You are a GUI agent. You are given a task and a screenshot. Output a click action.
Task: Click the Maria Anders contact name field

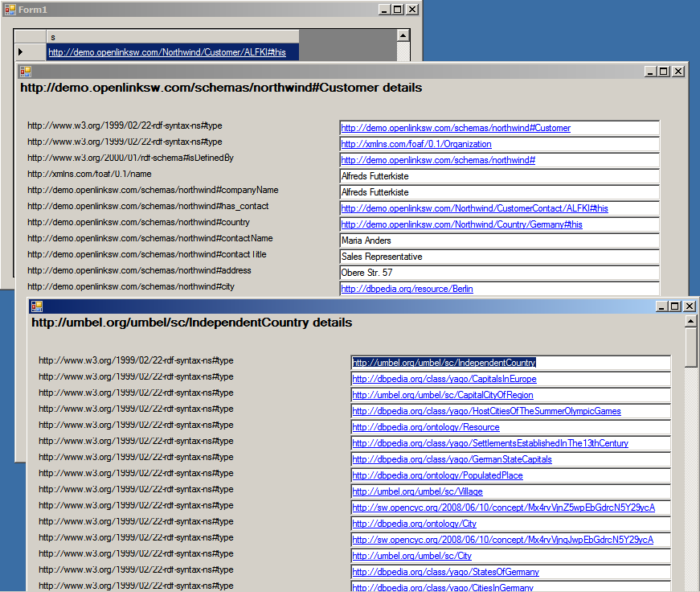click(498, 240)
